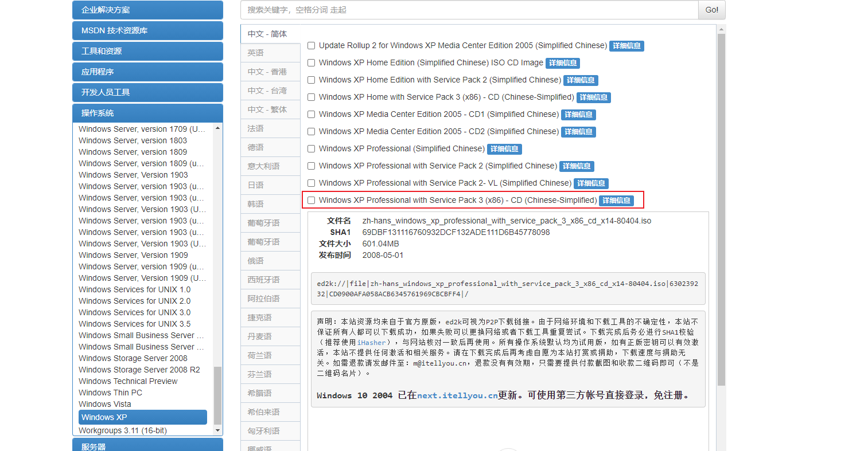Image resolution: width=868 pixels, height=451 pixels.
Task: Select the 西班牙语 language tab
Action: 270,280
